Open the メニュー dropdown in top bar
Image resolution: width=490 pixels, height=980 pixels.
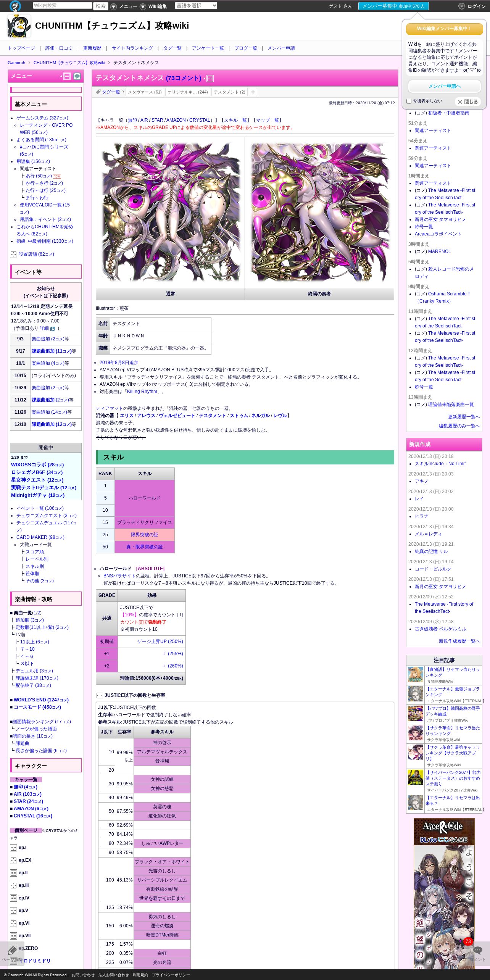(x=124, y=6)
